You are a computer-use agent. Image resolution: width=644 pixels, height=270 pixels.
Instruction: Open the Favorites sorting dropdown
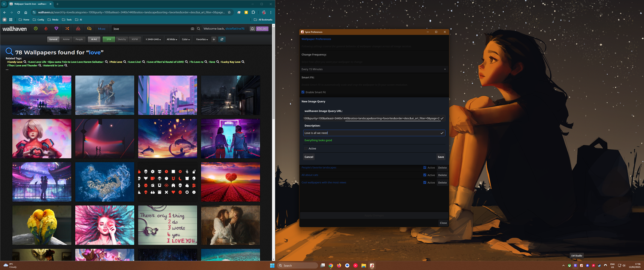pos(202,39)
